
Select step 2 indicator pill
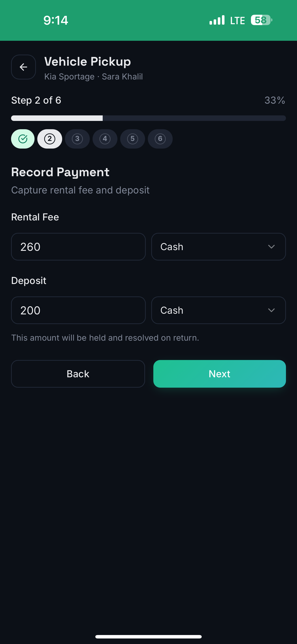click(50, 139)
